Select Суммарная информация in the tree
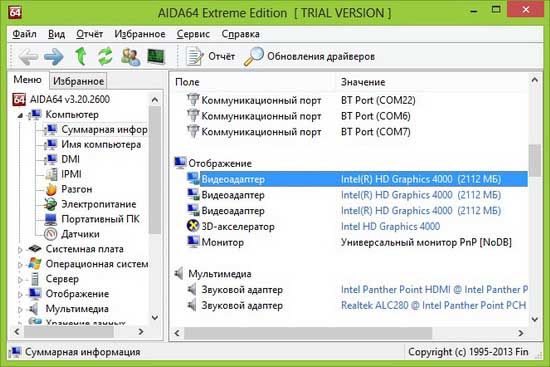 point(104,129)
